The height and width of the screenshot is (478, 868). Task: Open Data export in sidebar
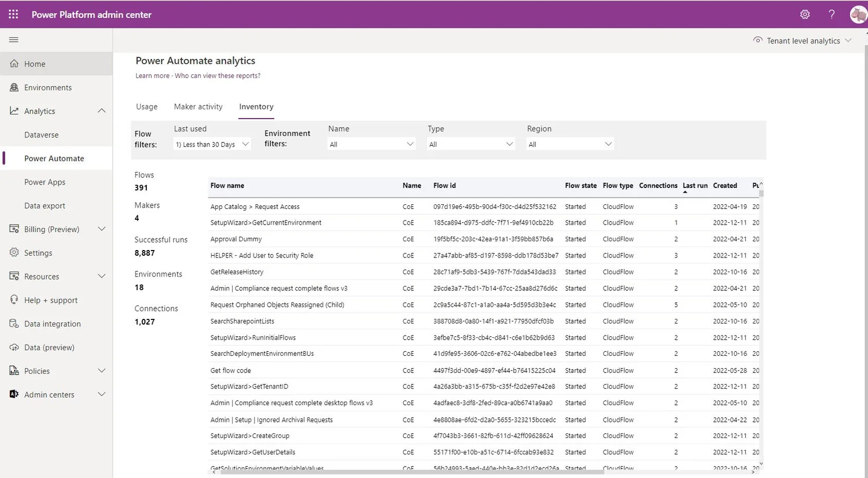pos(45,205)
